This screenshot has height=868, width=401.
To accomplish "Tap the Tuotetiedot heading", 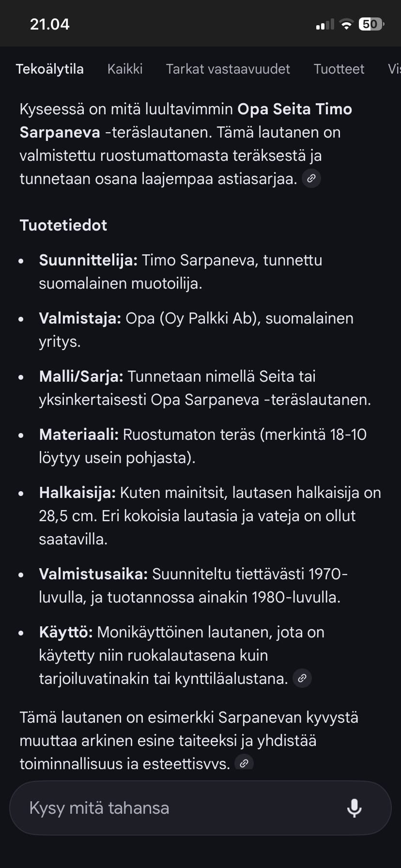I will point(63,225).
